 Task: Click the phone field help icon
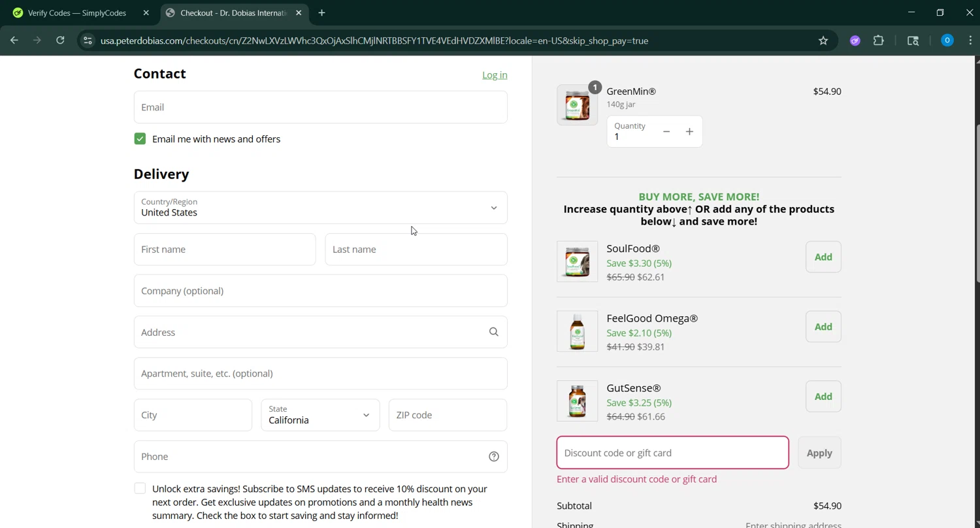pos(494,457)
